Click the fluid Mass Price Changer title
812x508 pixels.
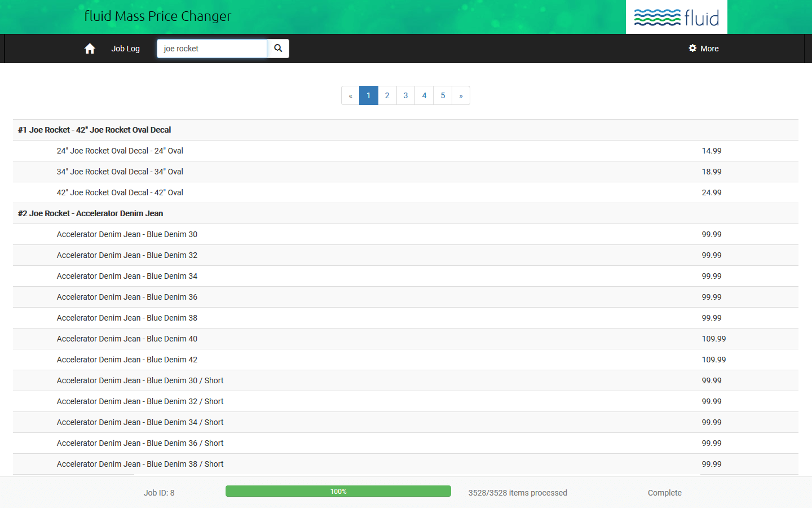point(158,16)
